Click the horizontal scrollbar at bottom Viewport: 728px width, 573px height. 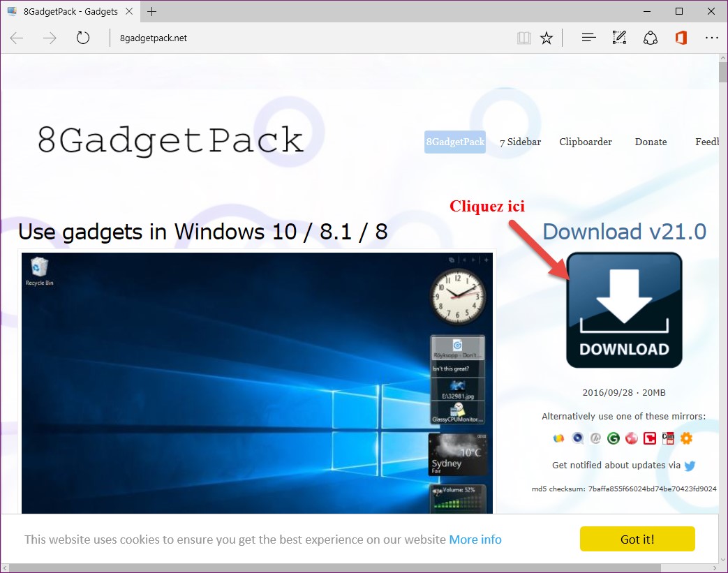(335, 568)
